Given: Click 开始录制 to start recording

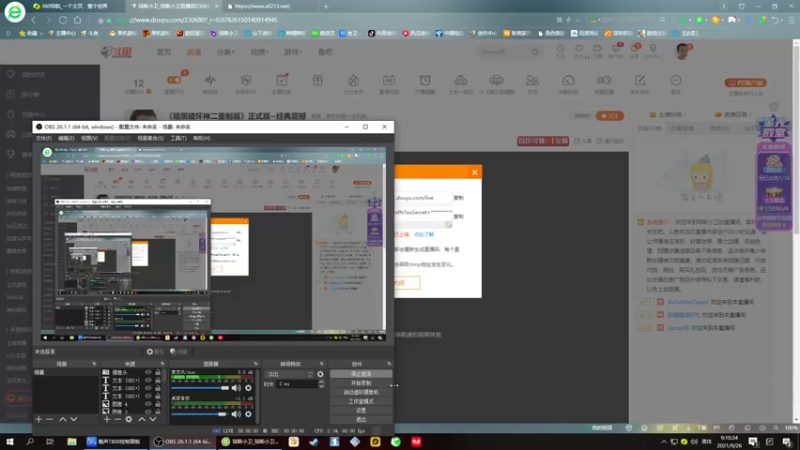Looking at the screenshot, I should pos(361,383).
